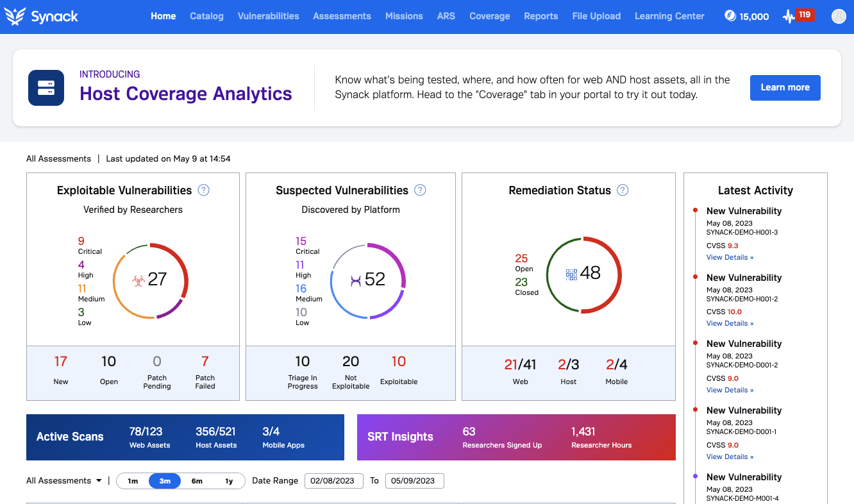Click help icon beside Remediation Status

[x=623, y=190]
